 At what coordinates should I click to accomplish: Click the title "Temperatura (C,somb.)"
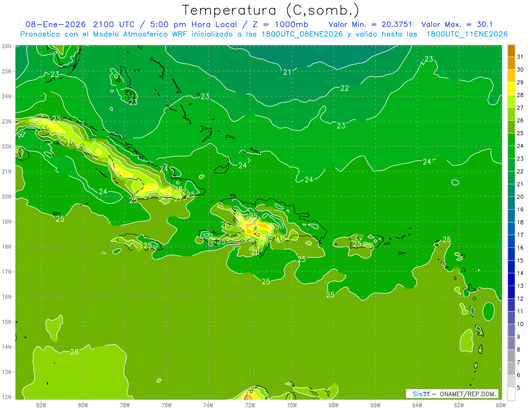270,10
